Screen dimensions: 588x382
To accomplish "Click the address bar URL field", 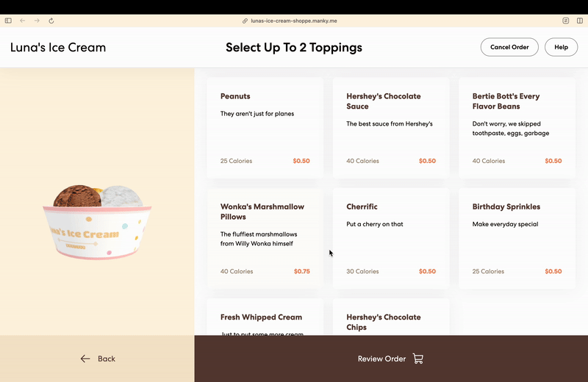I will point(293,21).
